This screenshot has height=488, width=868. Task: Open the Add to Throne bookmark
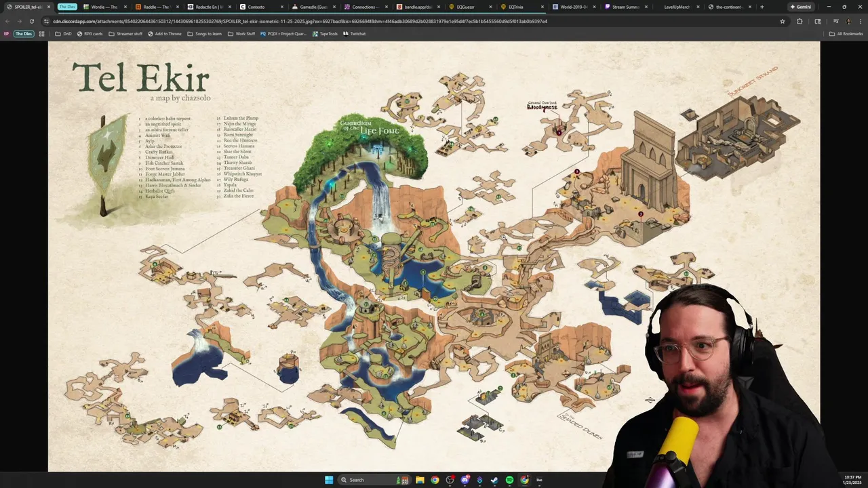point(165,33)
